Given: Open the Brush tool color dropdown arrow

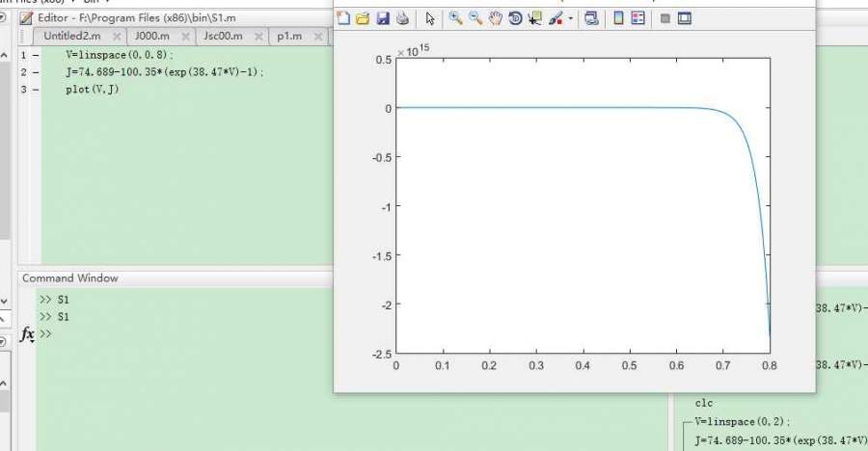Looking at the screenshot, I should point(570,19).
